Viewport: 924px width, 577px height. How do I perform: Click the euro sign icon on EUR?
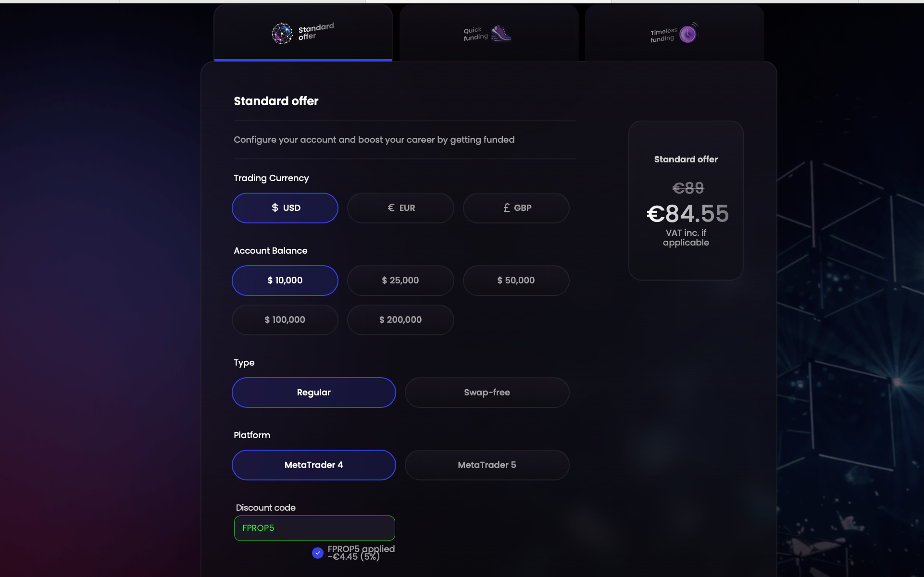(x=391, y=208)
